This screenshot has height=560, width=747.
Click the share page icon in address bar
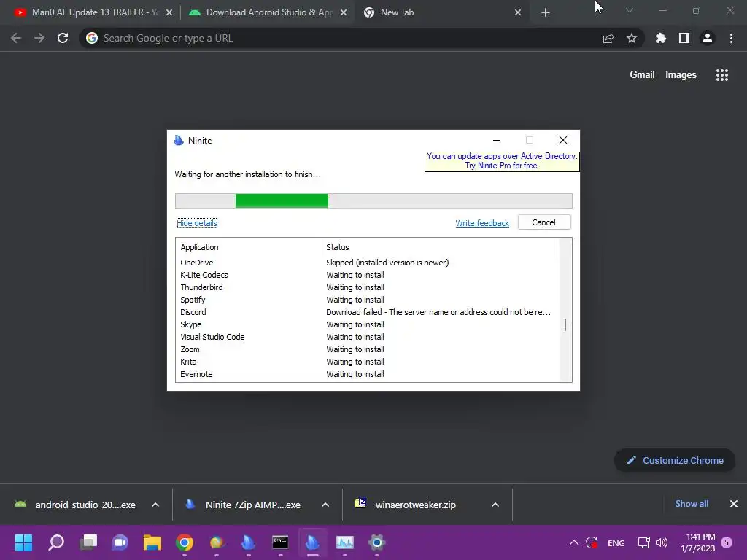pos(608,39)
